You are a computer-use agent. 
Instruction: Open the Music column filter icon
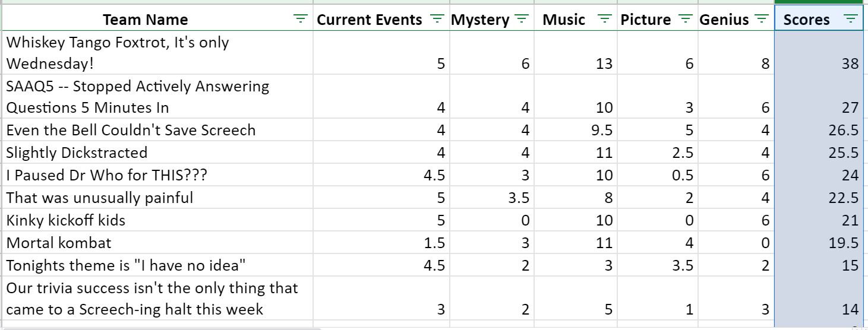pos(605,20)
